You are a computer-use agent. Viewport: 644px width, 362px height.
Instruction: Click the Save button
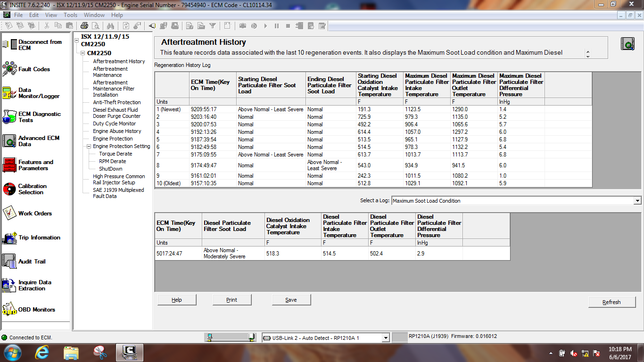click(291, 300)
